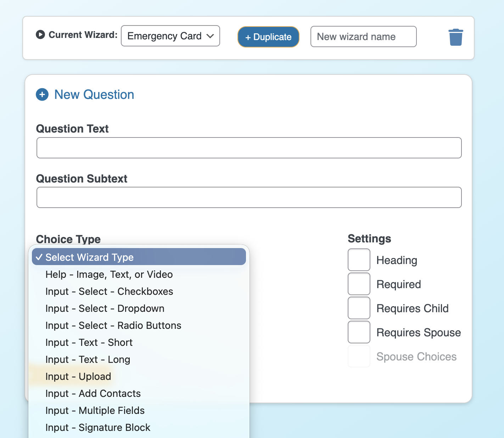Tick the Requires Spouse checkbox

point(359,332)
